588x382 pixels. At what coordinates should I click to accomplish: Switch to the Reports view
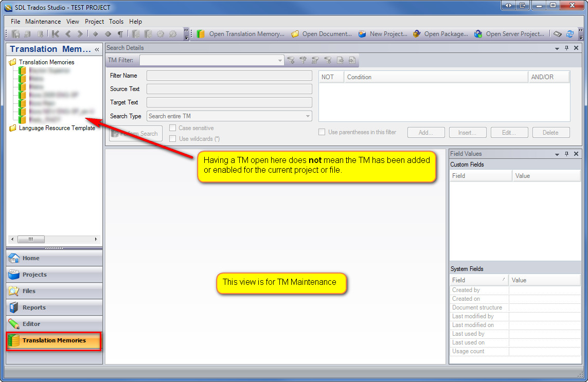tap(55, 308)
